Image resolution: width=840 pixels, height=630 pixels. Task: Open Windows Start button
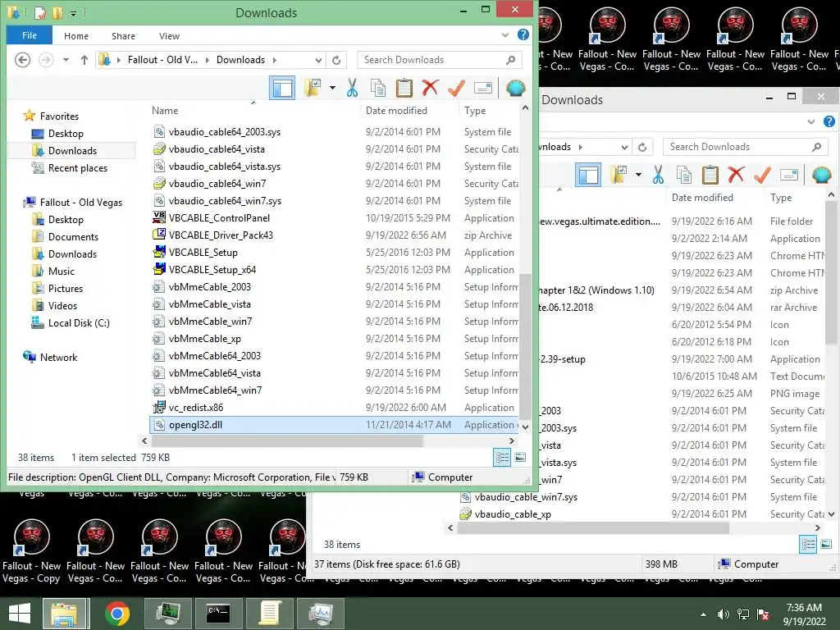click(x=20, y=614)
